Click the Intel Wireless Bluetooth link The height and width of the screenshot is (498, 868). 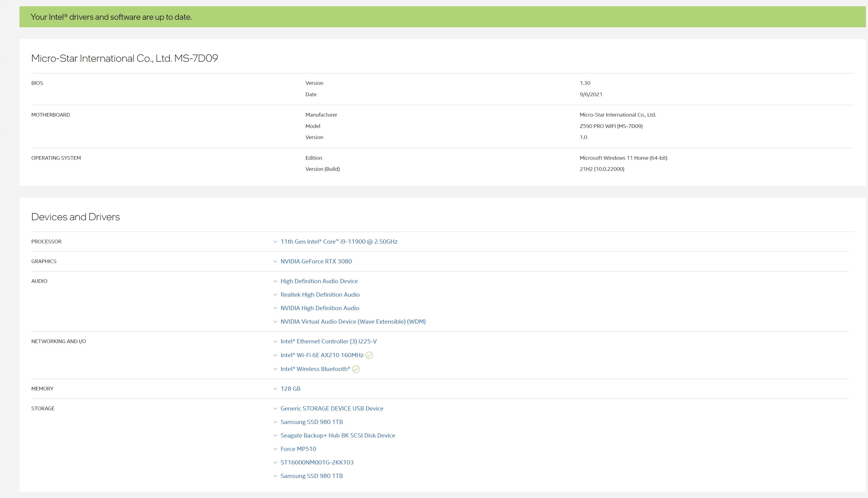[315, 369]
